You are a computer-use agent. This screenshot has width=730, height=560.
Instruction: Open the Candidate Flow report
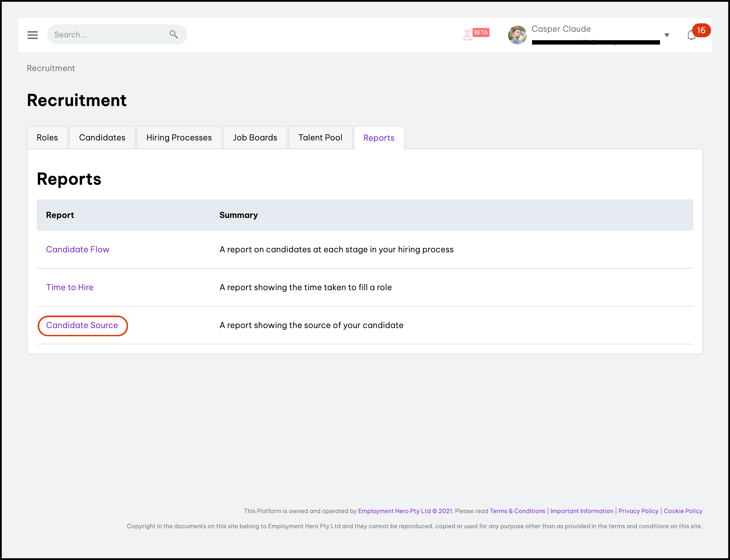click(77, 249)
